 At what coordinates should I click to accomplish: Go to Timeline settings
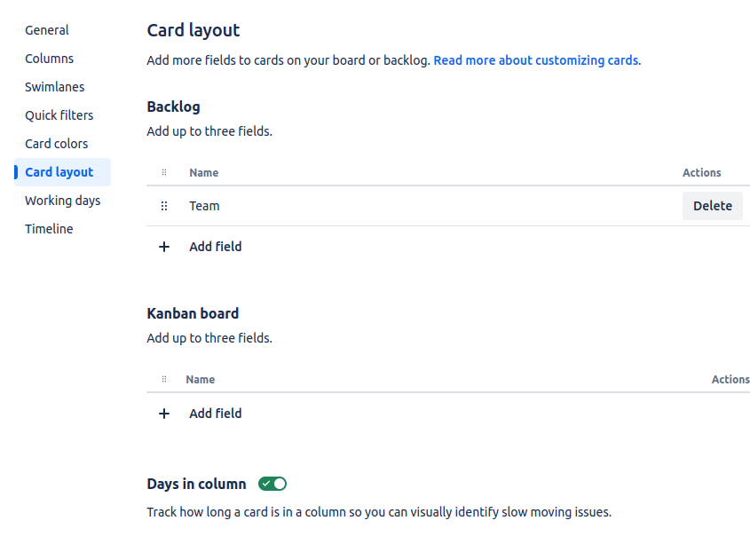tap(50, 229)
